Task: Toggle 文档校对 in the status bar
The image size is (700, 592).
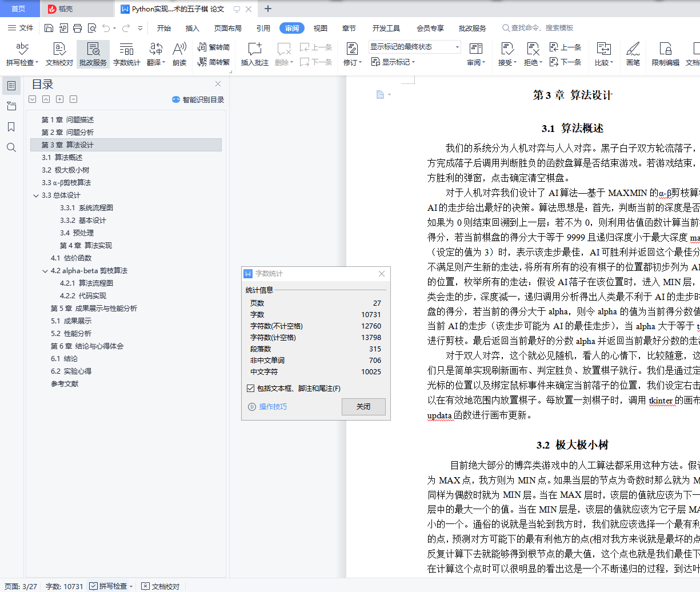Action: click(161, 586)
